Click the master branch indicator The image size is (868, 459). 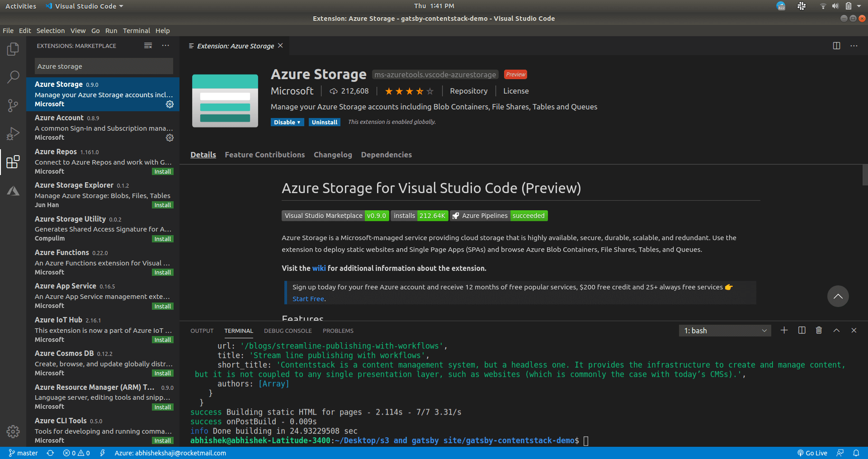(x=23, y=453)
